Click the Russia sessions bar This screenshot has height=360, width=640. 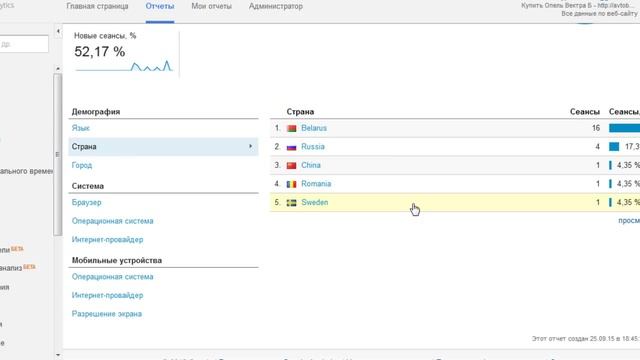[x=614, y=147]
